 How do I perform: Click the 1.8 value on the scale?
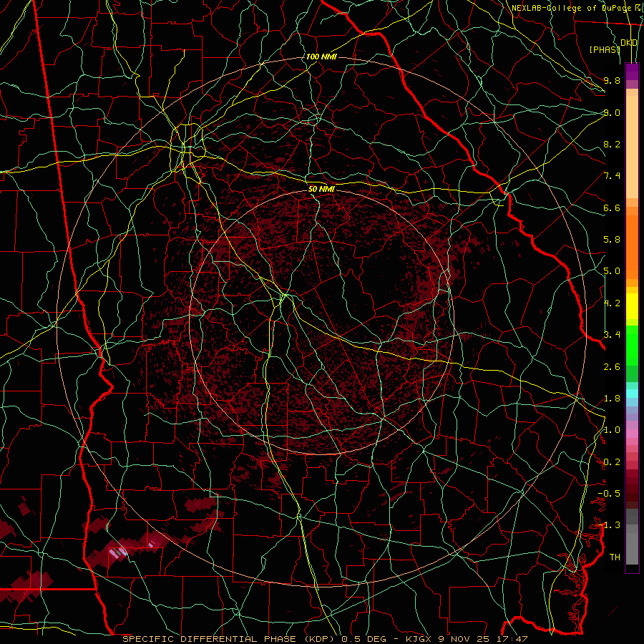pos(612,399)
